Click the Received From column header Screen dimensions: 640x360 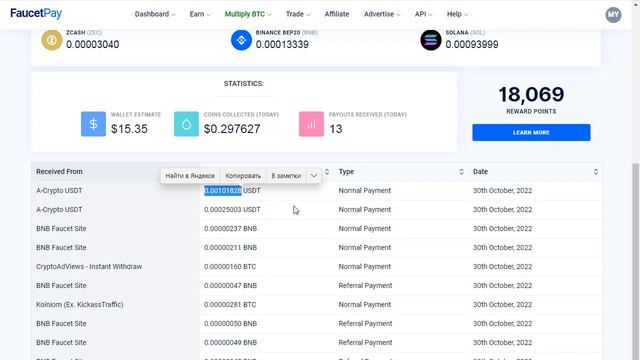pyautogui.click(x=59, y=171)
